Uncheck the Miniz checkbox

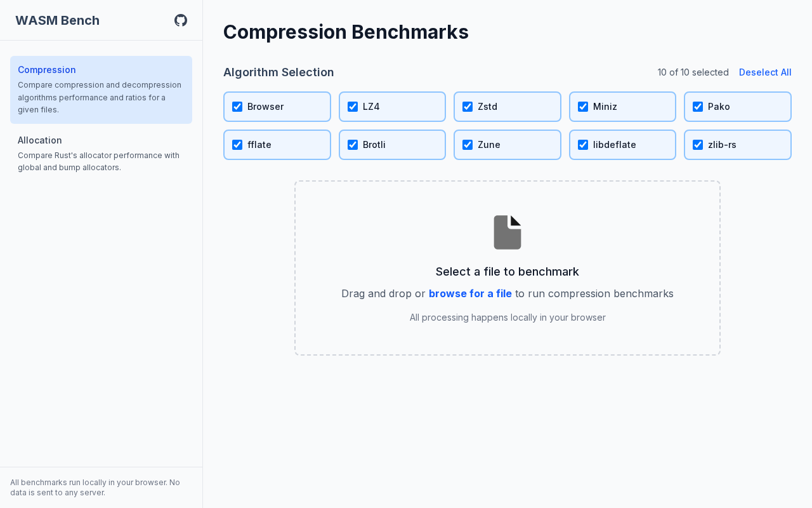click(x=583, y=107)
